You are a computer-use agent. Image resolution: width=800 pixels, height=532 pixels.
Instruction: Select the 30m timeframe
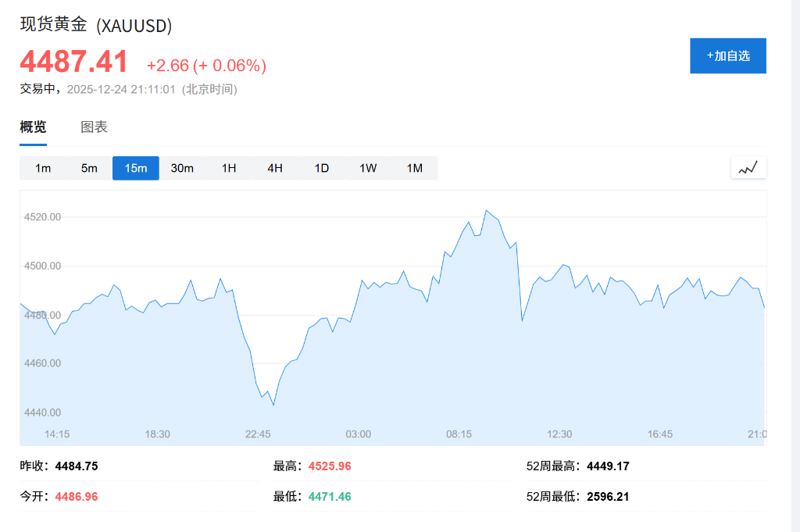click(182, 167)
